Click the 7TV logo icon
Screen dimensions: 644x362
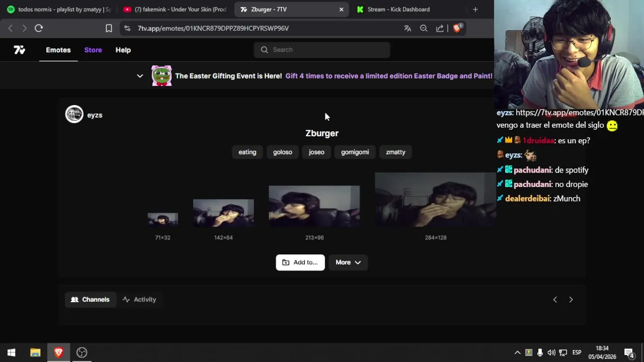20,50
